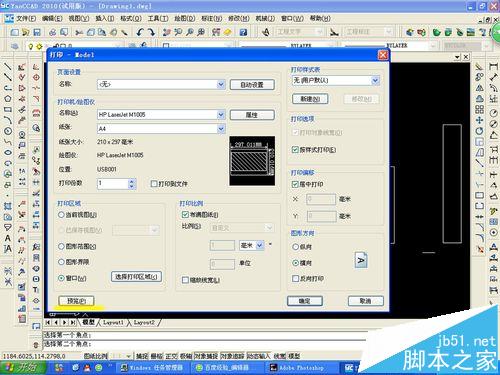The height and width of the screenshot is (375, 500).
Task: Select the 图形界限 radio button
Action: tap(61, 262)
